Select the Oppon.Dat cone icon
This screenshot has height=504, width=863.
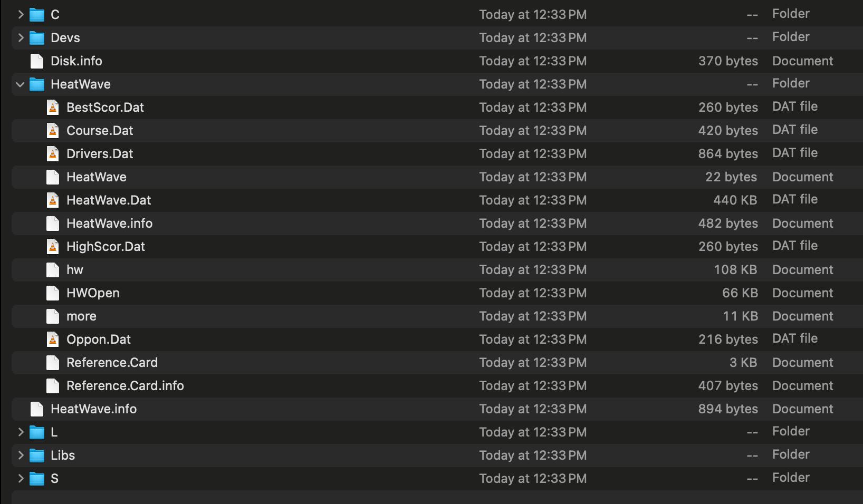[x=53, y=340]
